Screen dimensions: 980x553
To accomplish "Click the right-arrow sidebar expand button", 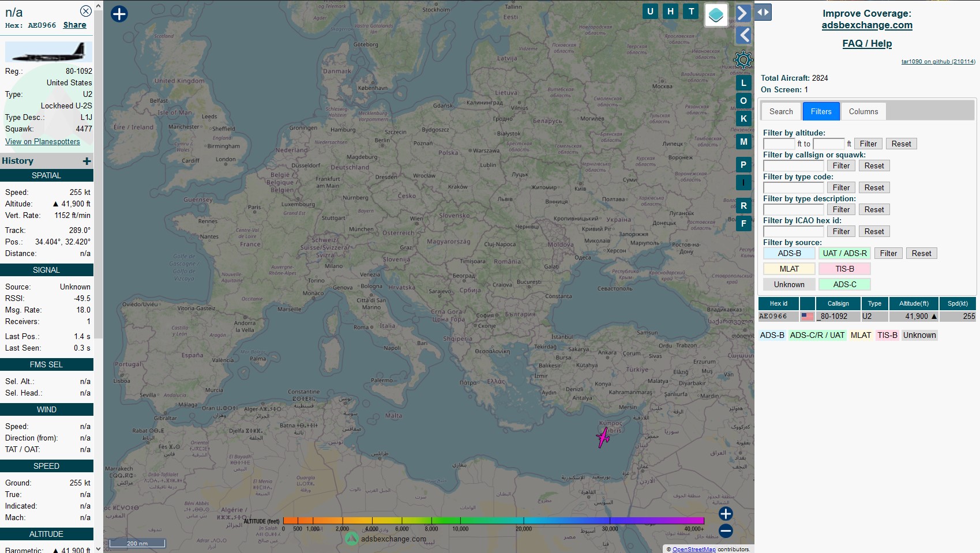I will pyautogui.click(x=744, y=13).
